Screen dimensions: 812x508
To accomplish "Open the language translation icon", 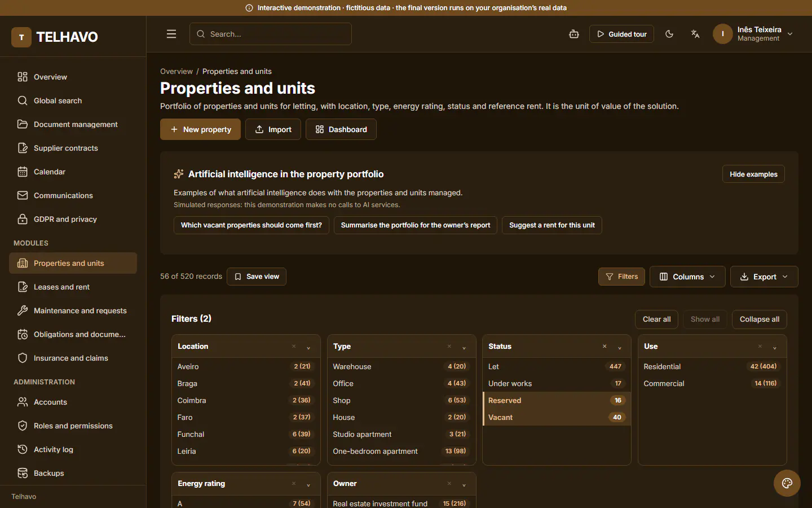I will (695, 34).
